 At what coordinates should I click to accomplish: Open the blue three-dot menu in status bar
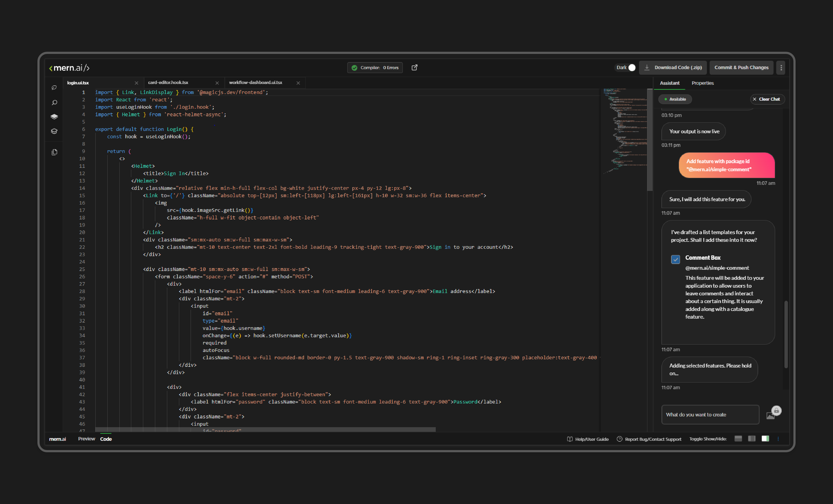(x=778, y=439)
